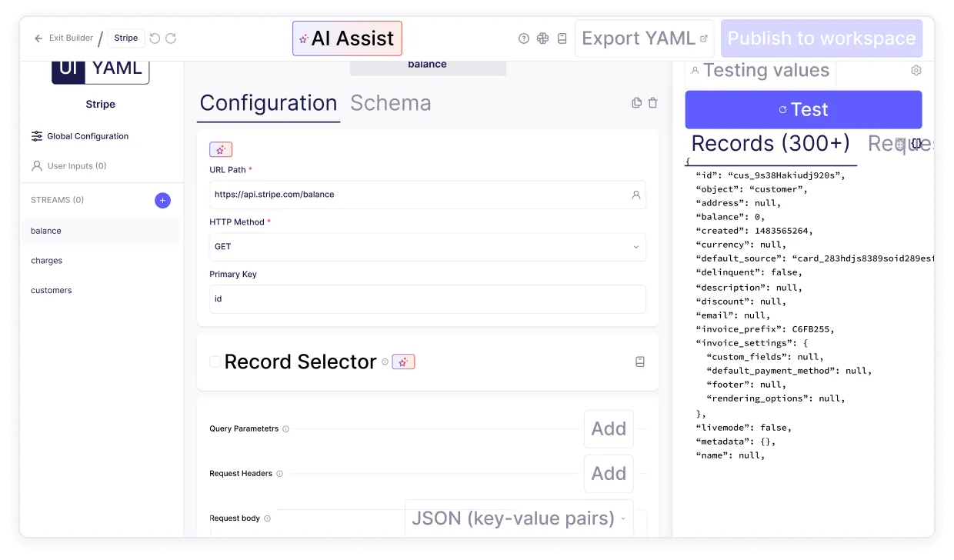Click the "invoice_prefix": C6FB255 line

click(765, 329)
